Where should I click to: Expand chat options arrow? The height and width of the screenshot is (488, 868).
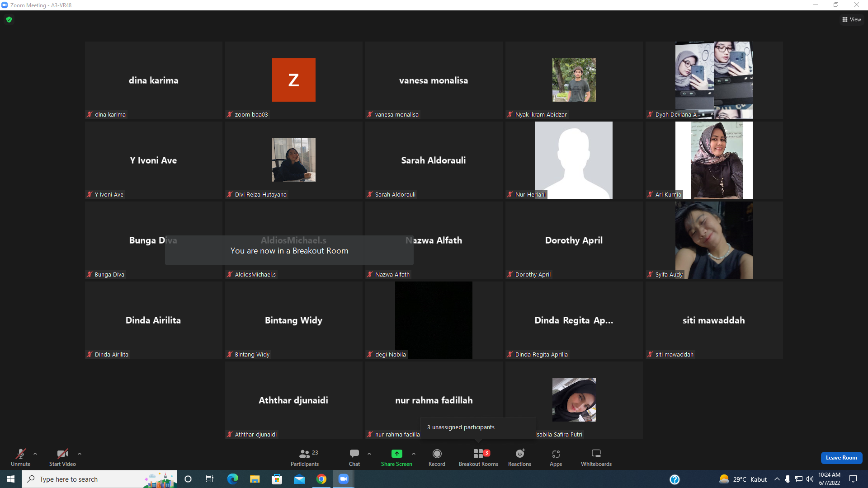coord(369,454)
